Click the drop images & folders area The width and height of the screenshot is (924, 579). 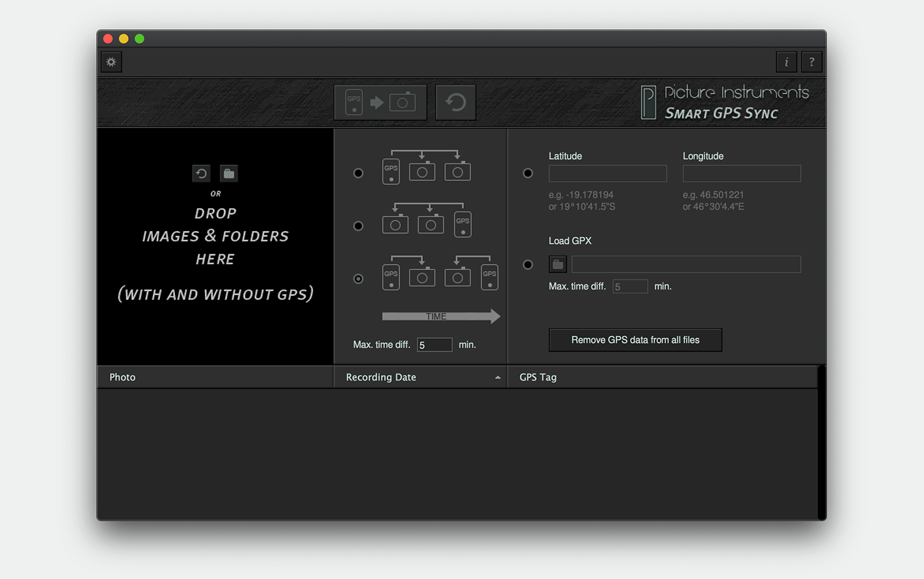215,247
